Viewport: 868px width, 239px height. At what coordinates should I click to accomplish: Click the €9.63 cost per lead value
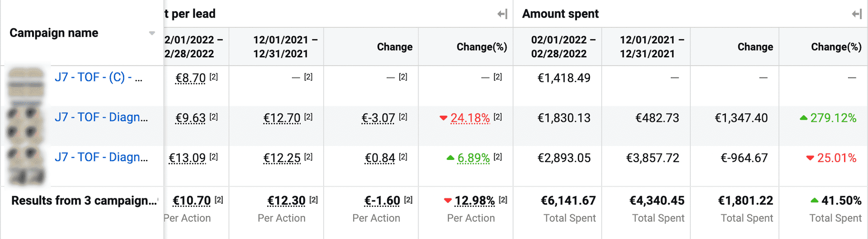(x=190, y=118)
